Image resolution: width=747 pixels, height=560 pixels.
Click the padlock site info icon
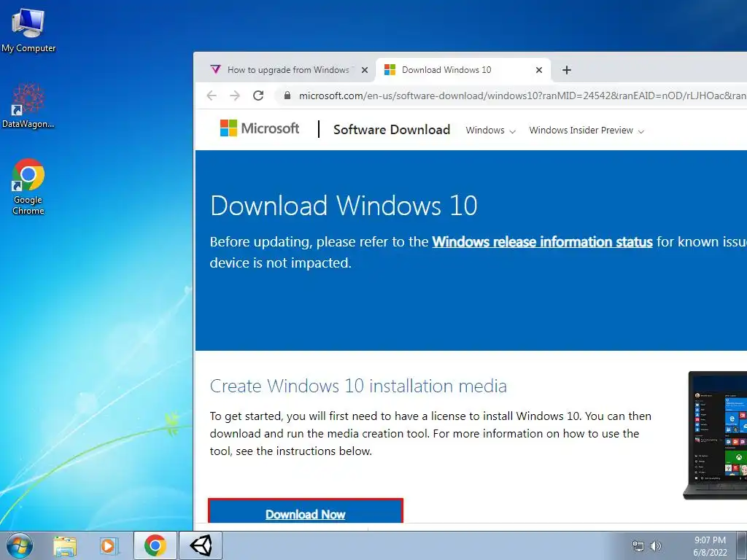click(287, 96)
